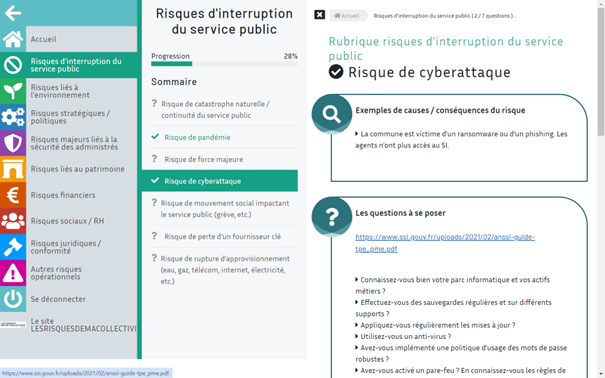This screenshot has height=378, width=605.
Task: Open Risques d'interruption du service public menu
Action: (x=68, y=65)
